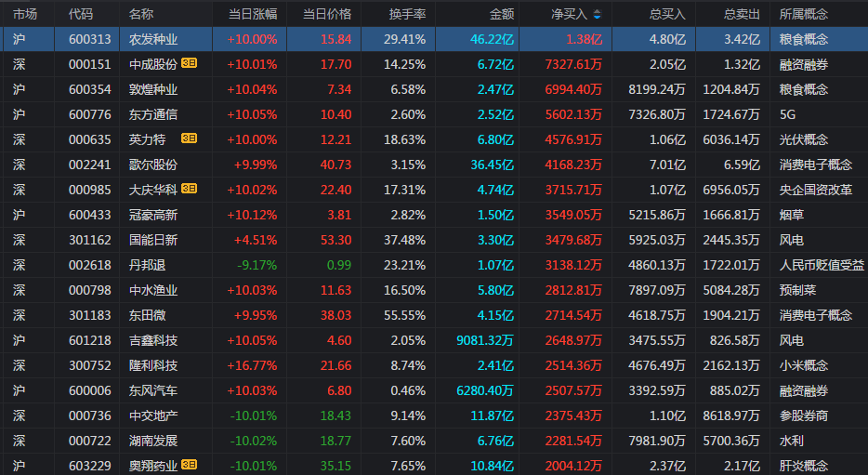Select stock name 吉鑫科技
This screenshot has width=868, height=475.
point(153,340)
